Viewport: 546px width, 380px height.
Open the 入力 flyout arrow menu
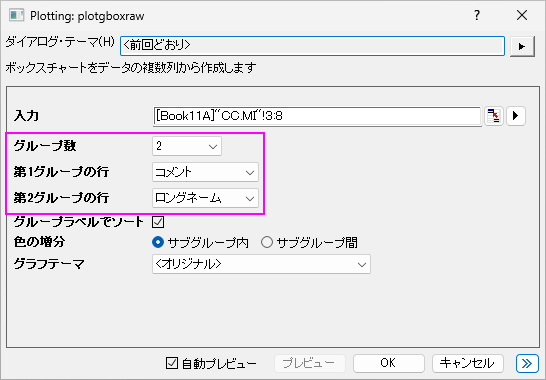pos(516,116)
